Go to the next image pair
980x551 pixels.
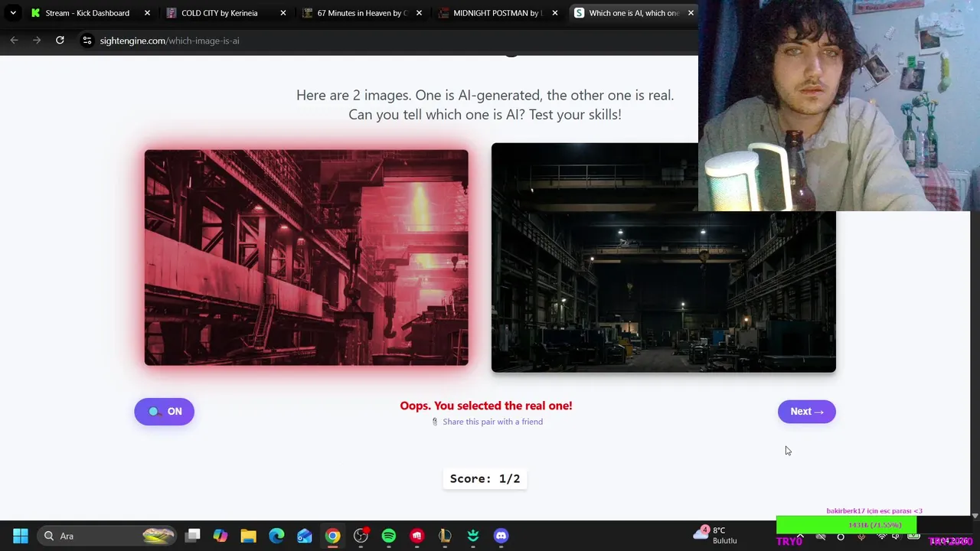(807, 412)
